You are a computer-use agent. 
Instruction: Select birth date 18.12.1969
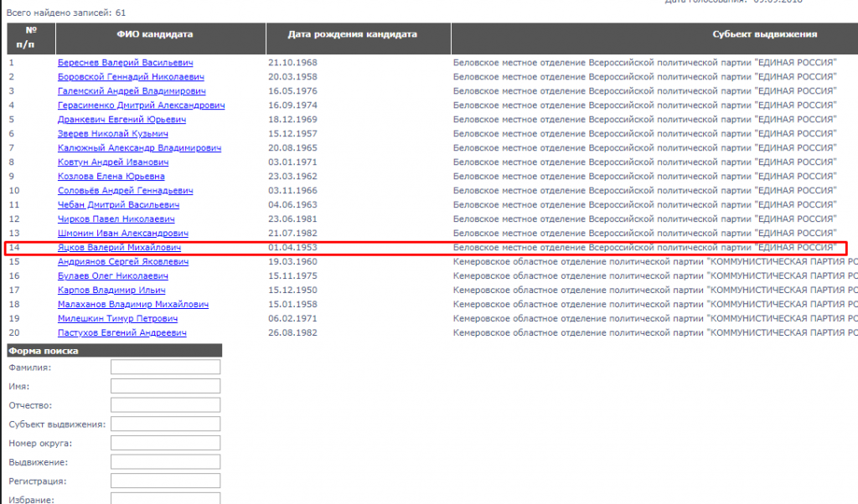[292, 120]
